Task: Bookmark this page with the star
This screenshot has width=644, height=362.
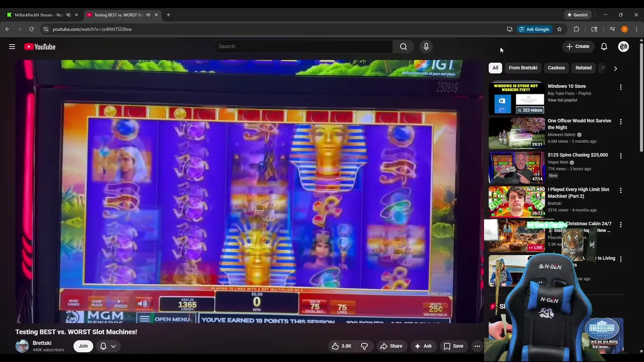Action: [x=559, y=29]
